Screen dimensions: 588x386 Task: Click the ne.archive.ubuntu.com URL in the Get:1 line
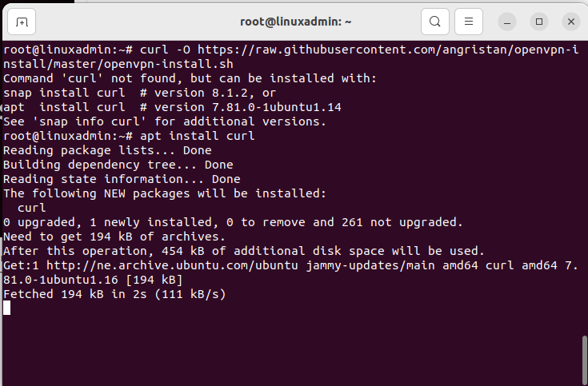pyautogui.click(x=172, y=265)
